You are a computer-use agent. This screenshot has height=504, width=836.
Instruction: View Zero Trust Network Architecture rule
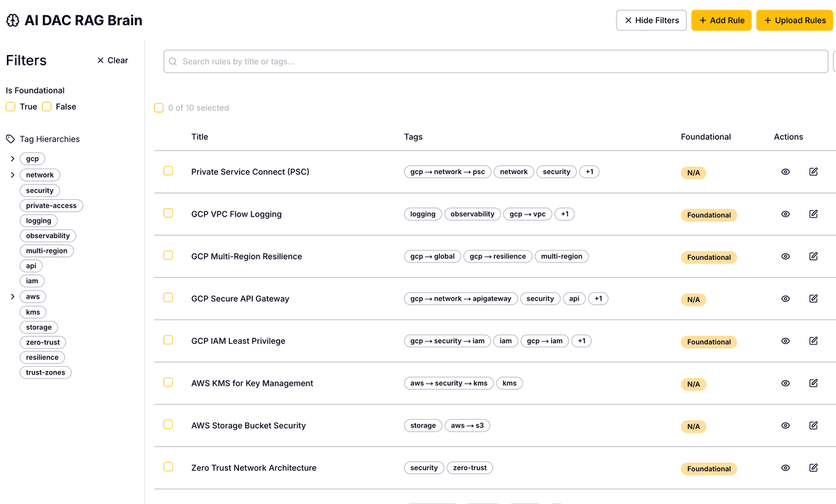pos(785,468)
